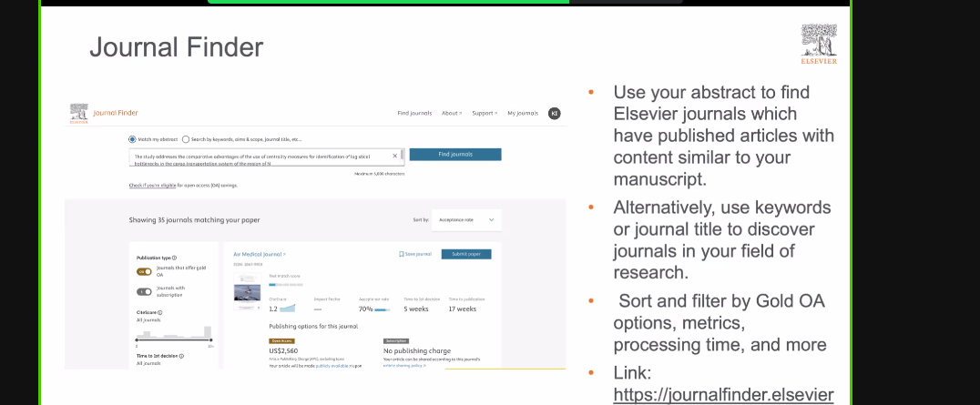Click the US$2,560 publishing charge text

[x=284, y=351]
